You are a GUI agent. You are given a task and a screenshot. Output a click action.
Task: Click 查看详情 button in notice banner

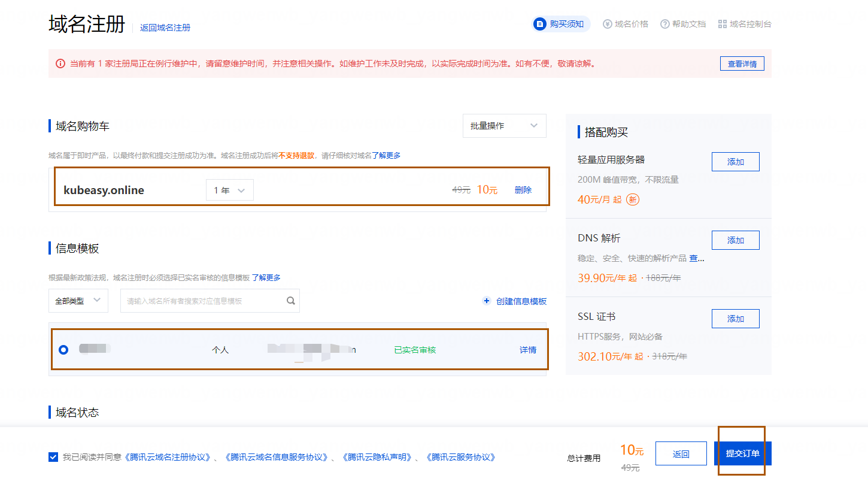(x=742, y=63)
